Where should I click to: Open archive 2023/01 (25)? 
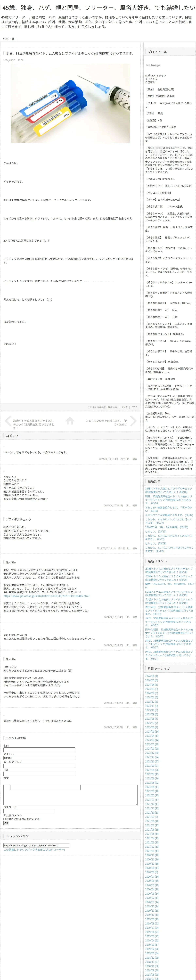coord(152,749)
